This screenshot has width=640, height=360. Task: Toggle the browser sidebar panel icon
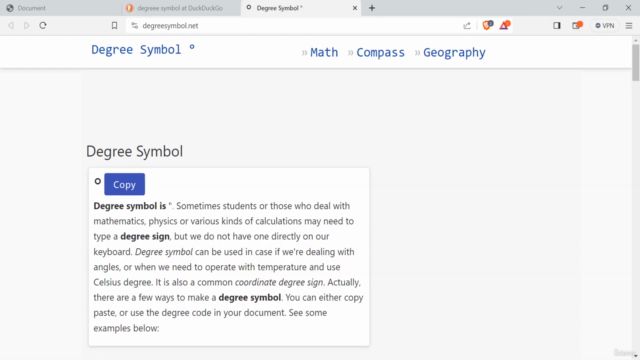[x=557, y=25]
